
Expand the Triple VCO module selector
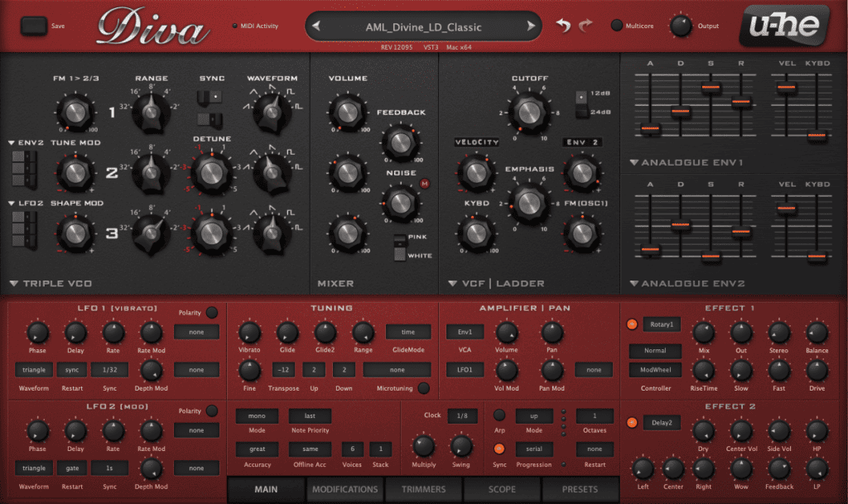[51, 284]
